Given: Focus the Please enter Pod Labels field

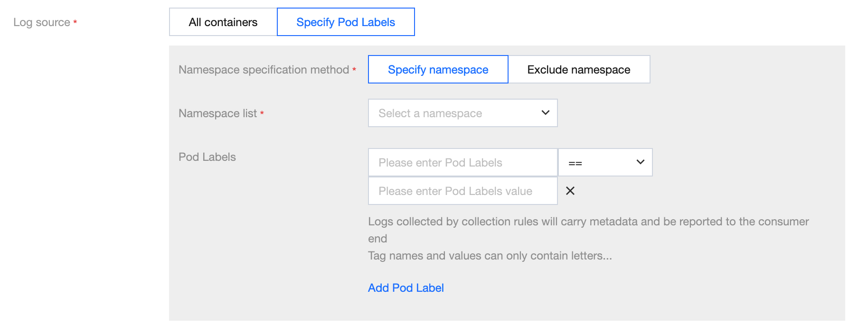Looking at the screenshot, I should pos(462,163).
